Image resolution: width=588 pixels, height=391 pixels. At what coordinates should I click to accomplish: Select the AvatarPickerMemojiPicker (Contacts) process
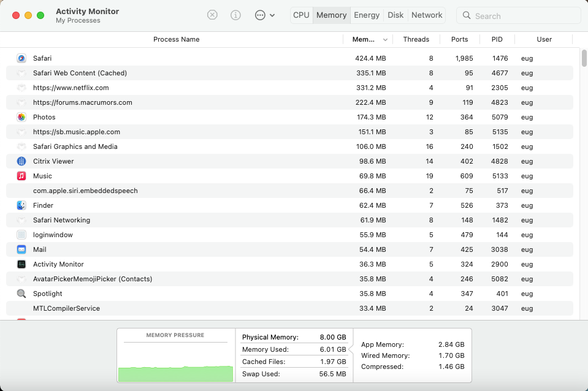coord(93,279)
